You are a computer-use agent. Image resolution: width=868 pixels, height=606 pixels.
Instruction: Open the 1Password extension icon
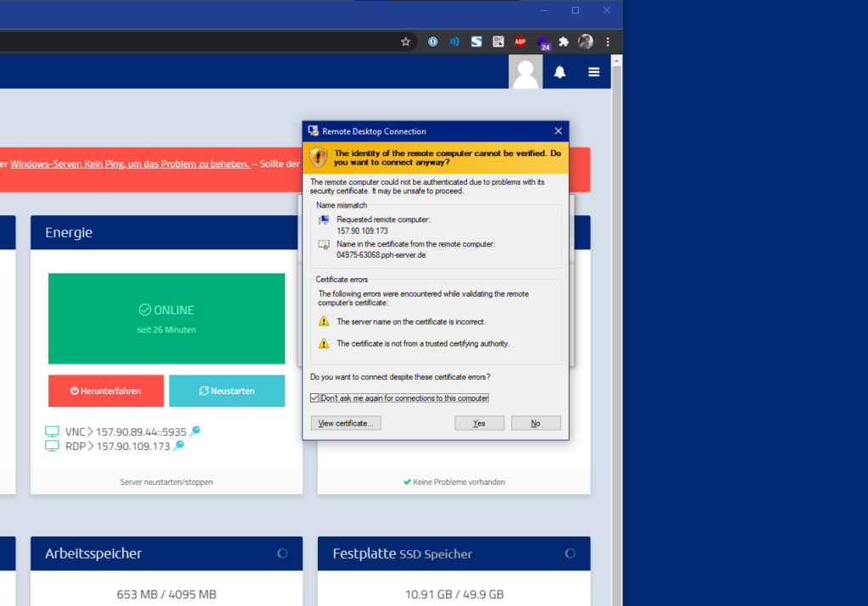(x=433, y=42)
